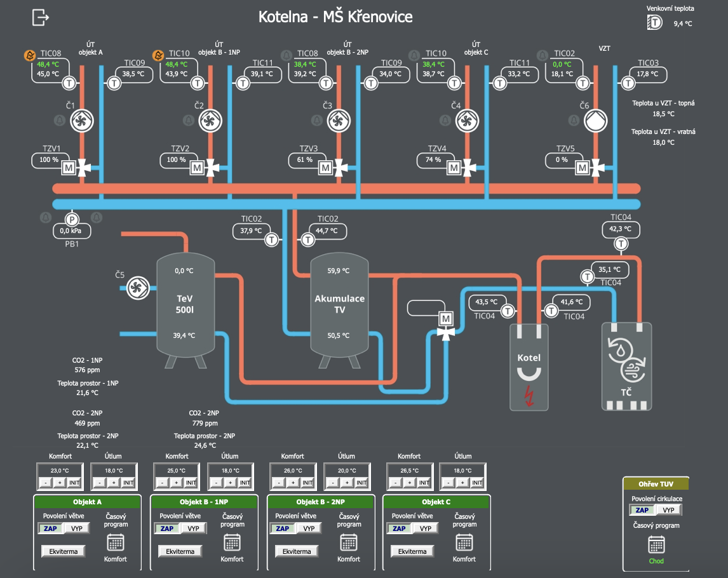The height and width of the screenshot is (578, 728).
Task: Set Ohřev TUV circulation to ZAP
Action: pos(642,510)
